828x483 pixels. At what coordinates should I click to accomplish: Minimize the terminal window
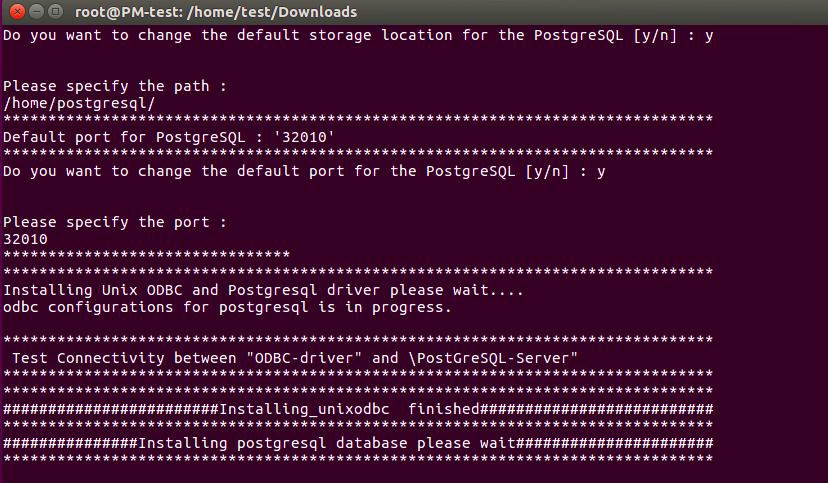36,11
